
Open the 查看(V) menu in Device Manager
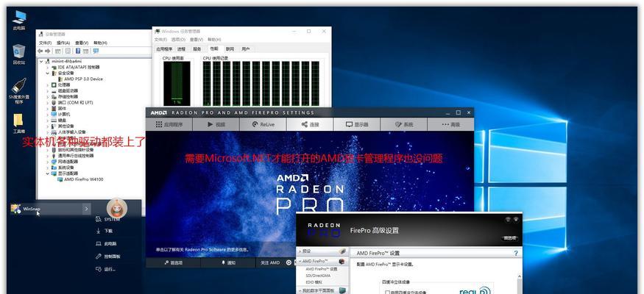(x=82, y=43)
